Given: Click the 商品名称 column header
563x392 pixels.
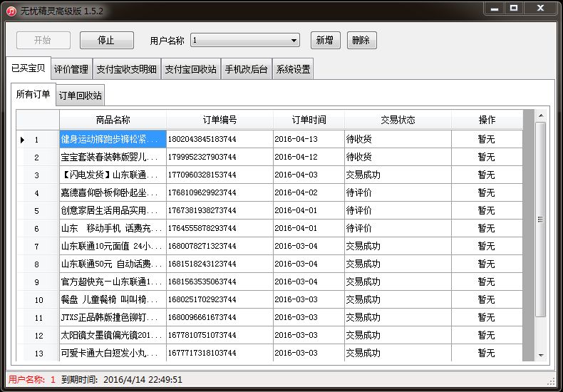Looking at the screenshot, I should 113,120.
